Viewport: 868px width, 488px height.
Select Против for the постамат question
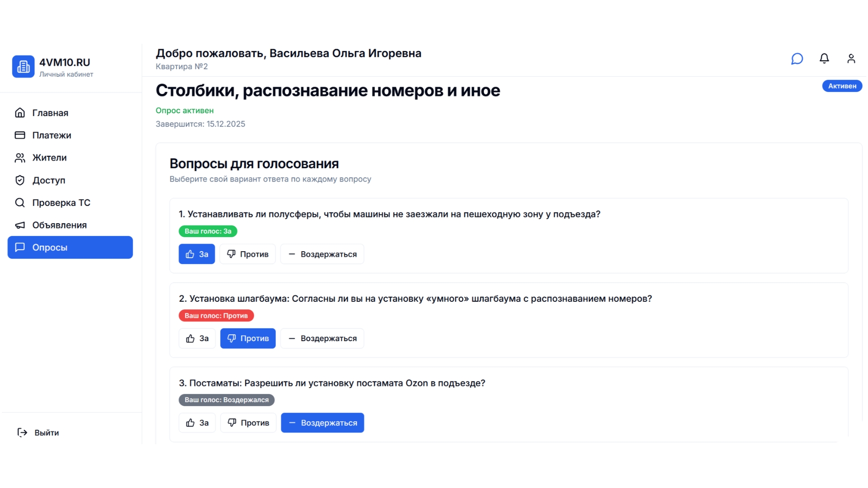click(x=248, y=422)
